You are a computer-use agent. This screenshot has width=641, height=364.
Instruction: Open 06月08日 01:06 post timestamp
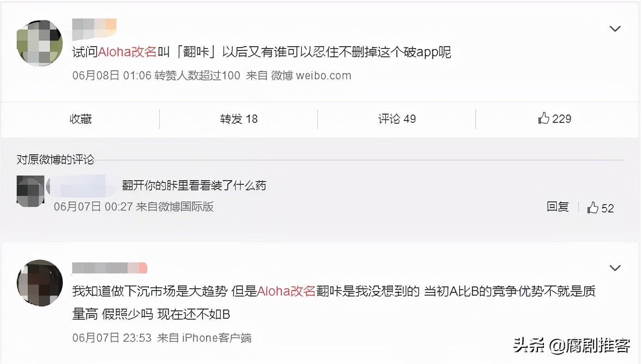coord(112,75)
